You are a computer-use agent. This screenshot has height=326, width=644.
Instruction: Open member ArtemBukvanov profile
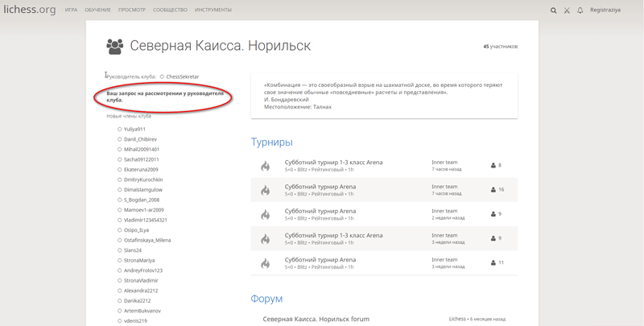pyautogui.click(x=142, y=311)
